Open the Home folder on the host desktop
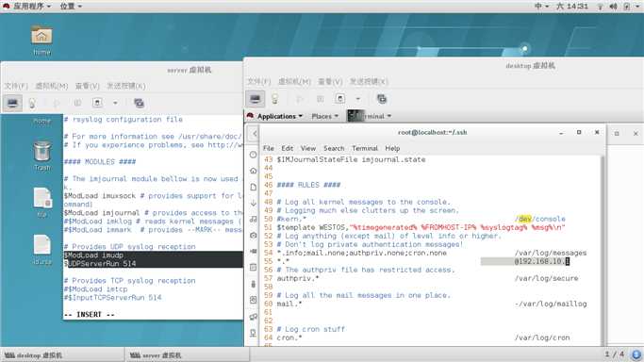 pos(41,40)
